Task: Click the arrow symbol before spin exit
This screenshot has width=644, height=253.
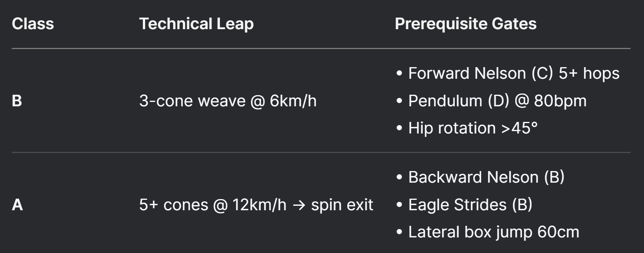Action: pos(299,205)
